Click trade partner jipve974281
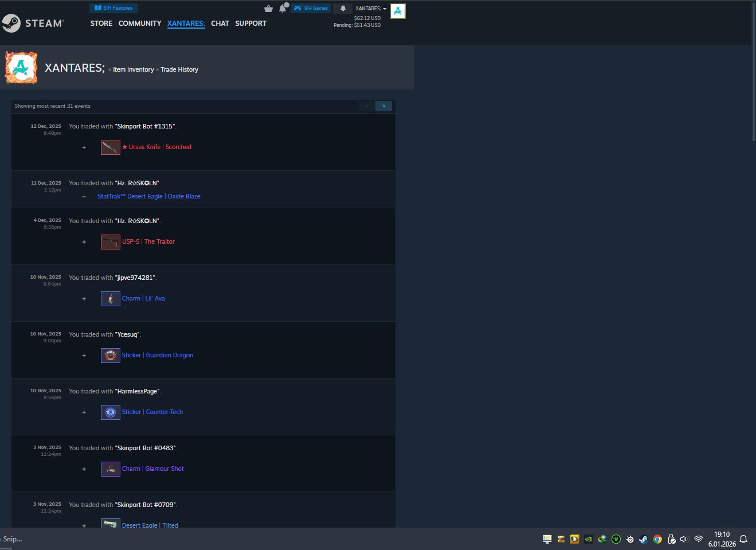 (136, 278)
